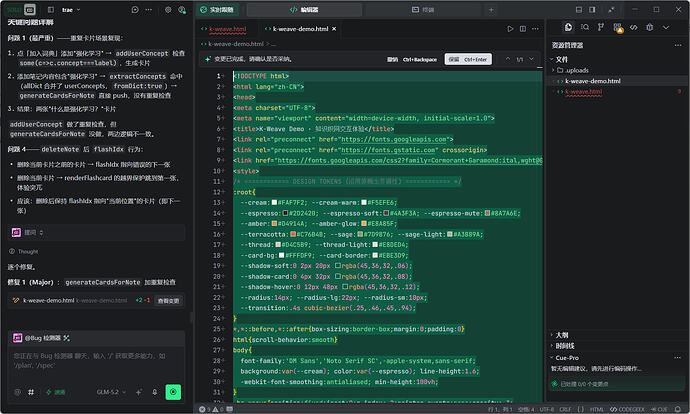
Task: Toggle the bottom panel layout icon
Action: click(579, 10)
